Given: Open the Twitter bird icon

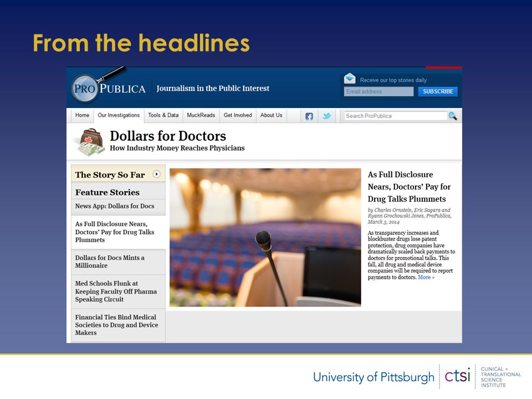Looking at the screenshot, I should point(327,116).
